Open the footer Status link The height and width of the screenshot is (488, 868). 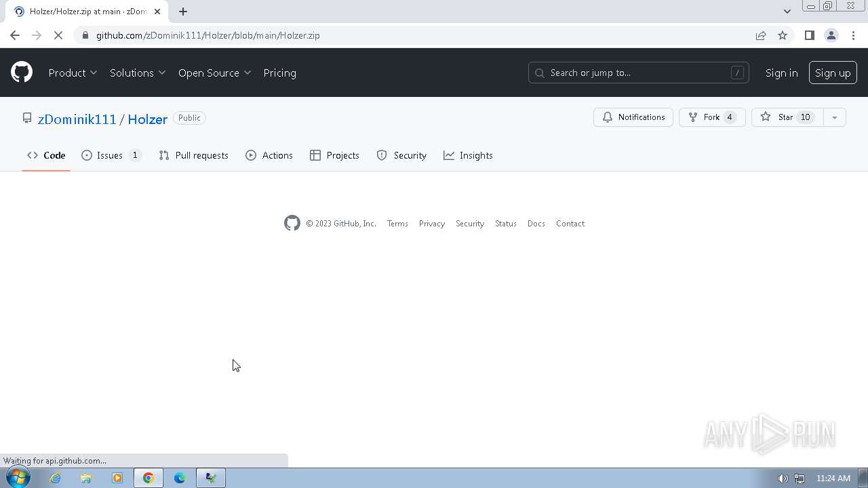tap(506, 224)
